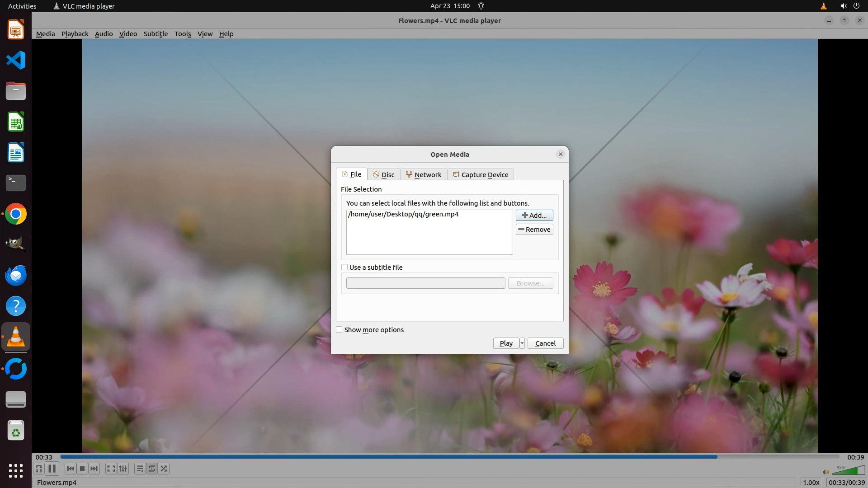The width and height of the screenshot is (868, 488).
Task: Check "Show more options"
Action: (x=339, y=330)
